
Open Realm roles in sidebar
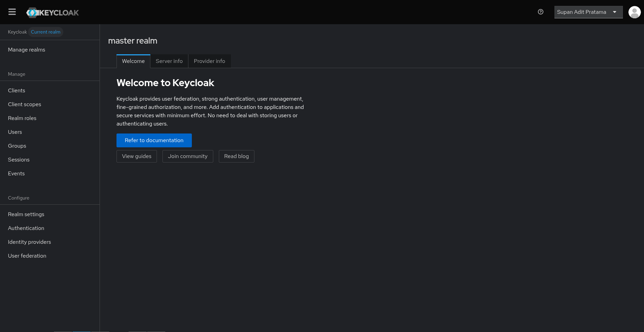click(x=50, y=118)
